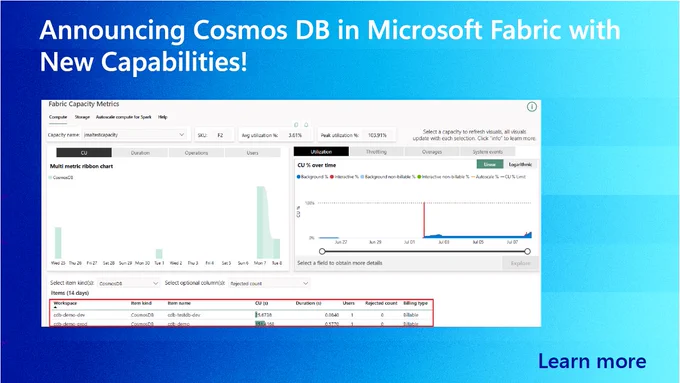680x383 pixels.
Task: Select the System events tab
Action: coord(487,152)
